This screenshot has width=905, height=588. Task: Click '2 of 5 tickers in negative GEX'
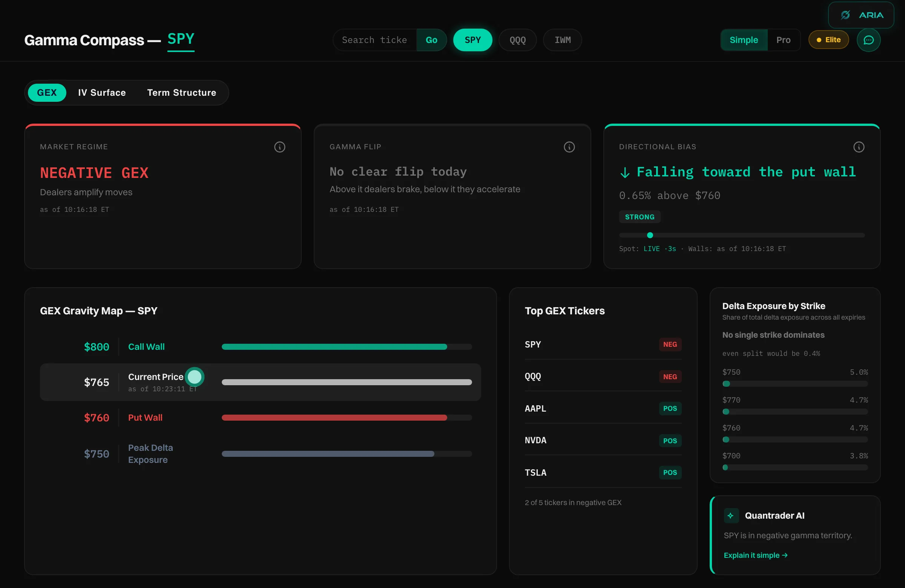pos(573,502)
